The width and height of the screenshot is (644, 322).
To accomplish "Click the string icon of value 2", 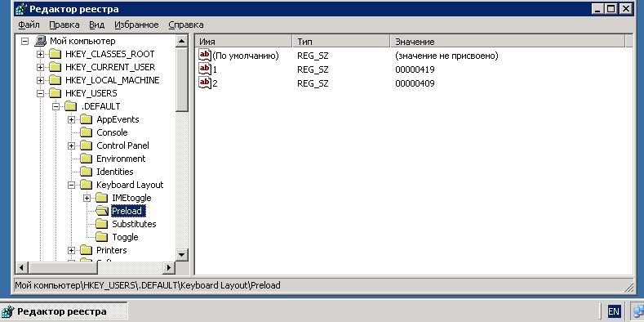I will coord(205,83).
